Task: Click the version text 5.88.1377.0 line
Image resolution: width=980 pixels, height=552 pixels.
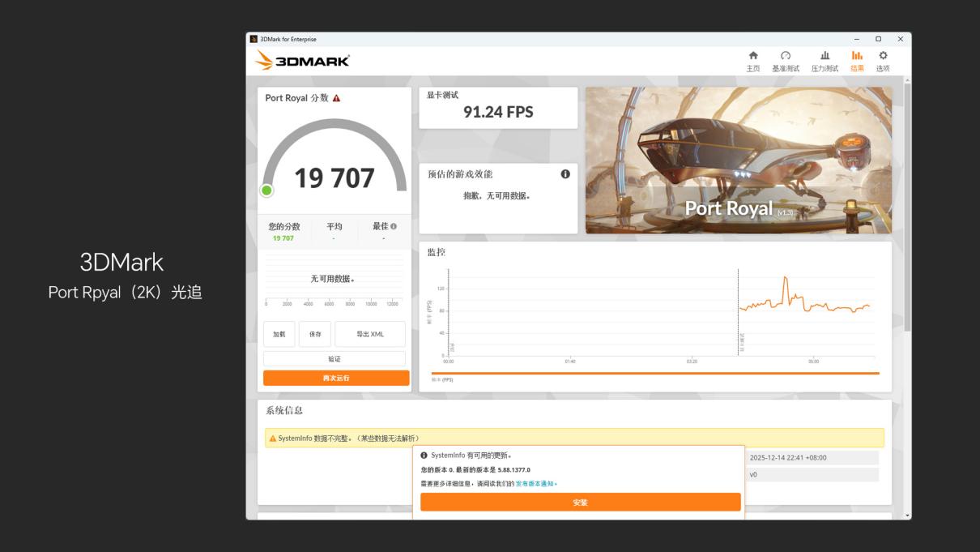Action: click(475, 469)
